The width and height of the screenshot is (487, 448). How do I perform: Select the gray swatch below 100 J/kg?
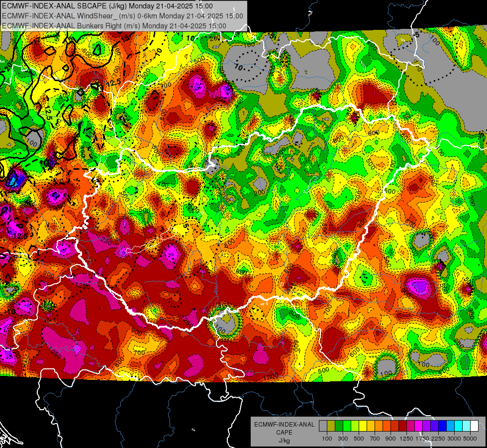tap(323, 426)
